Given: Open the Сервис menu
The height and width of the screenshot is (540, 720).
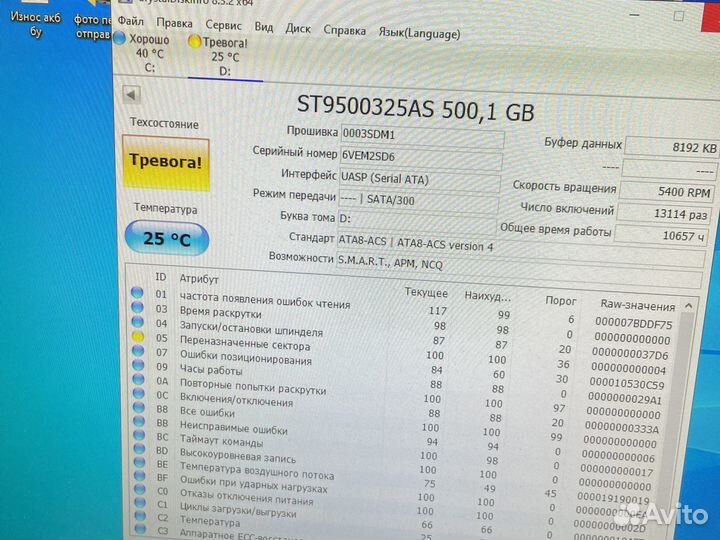Looking at the screenshot, I should (223, 25).
